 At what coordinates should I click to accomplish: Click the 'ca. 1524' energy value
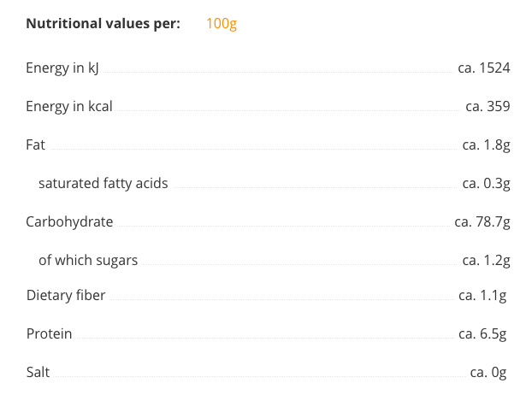pyautogui.click(x=484, y=68)
